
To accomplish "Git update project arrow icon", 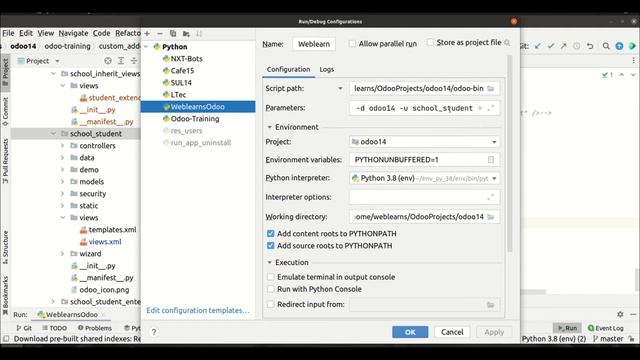I will point(538,46).
